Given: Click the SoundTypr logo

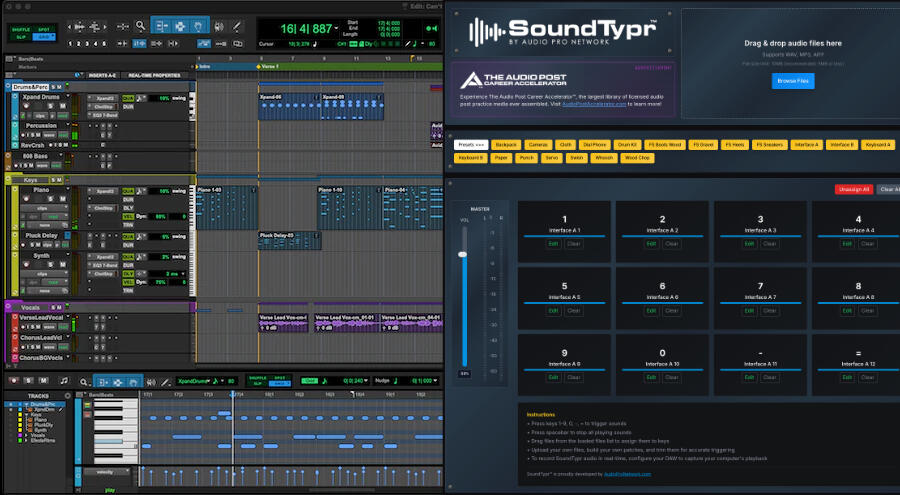Looking at the screenshot, I should click(x=562, y=32).
